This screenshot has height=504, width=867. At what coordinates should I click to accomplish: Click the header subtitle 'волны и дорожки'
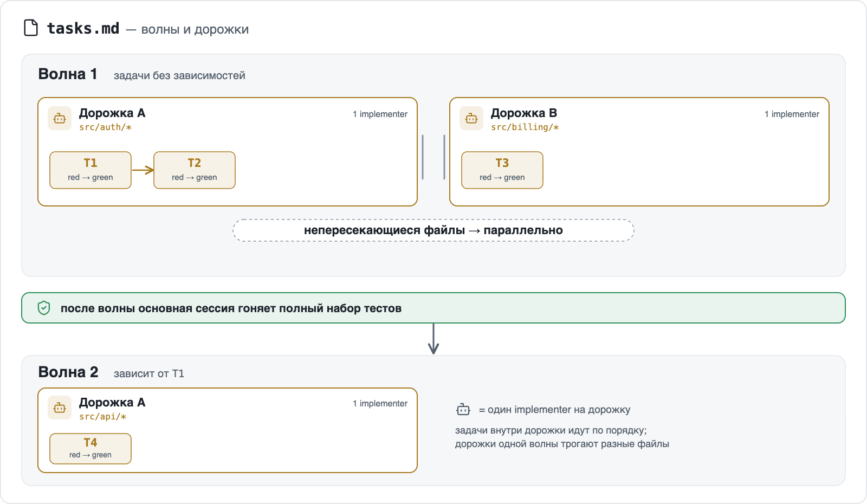pyautogui.click(x=195, y=29)
